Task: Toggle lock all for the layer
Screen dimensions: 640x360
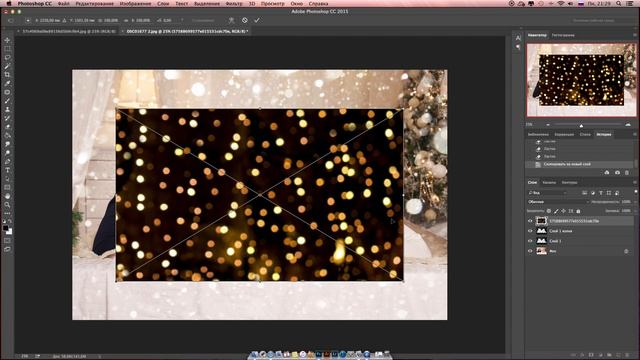Action: click(x=578, y=211)
